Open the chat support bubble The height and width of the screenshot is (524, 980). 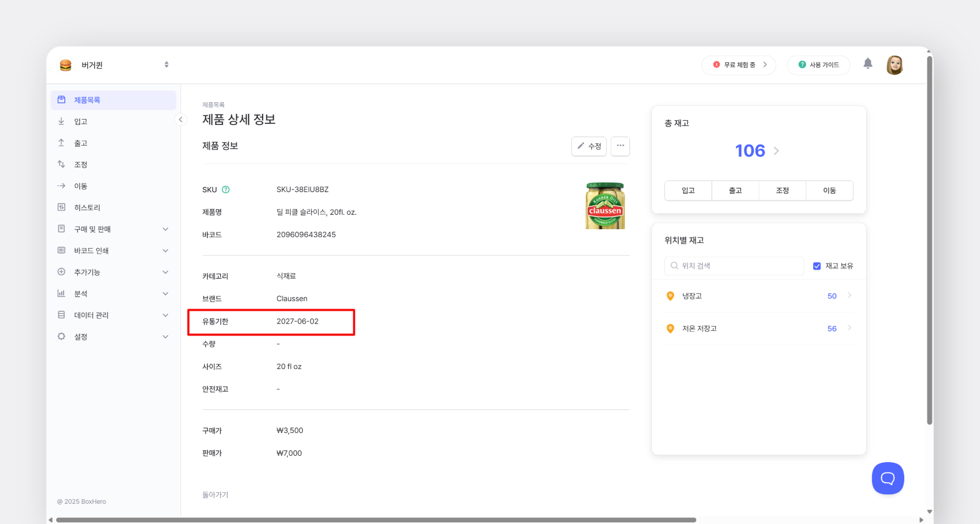[x=887, y=478]
